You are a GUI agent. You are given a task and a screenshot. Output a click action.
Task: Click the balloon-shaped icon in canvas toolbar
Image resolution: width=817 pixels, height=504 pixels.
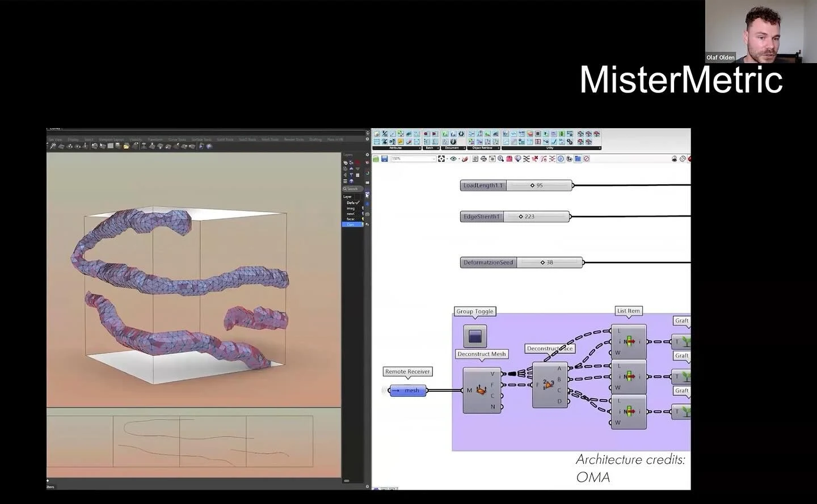click(518, 159)
